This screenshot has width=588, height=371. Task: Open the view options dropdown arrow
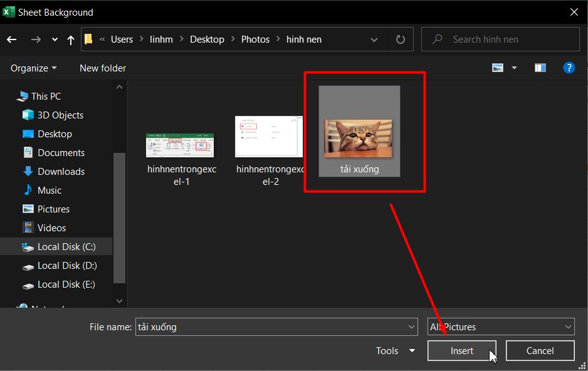pos(514,68)
